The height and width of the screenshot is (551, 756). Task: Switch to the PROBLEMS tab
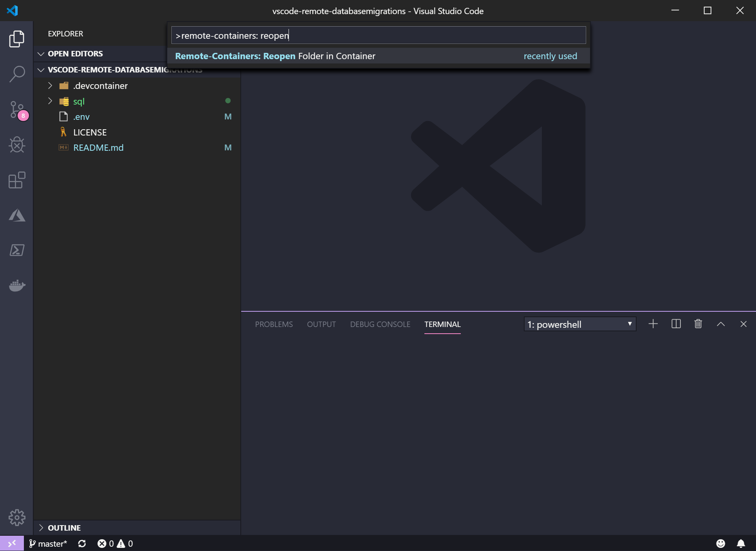274,324
